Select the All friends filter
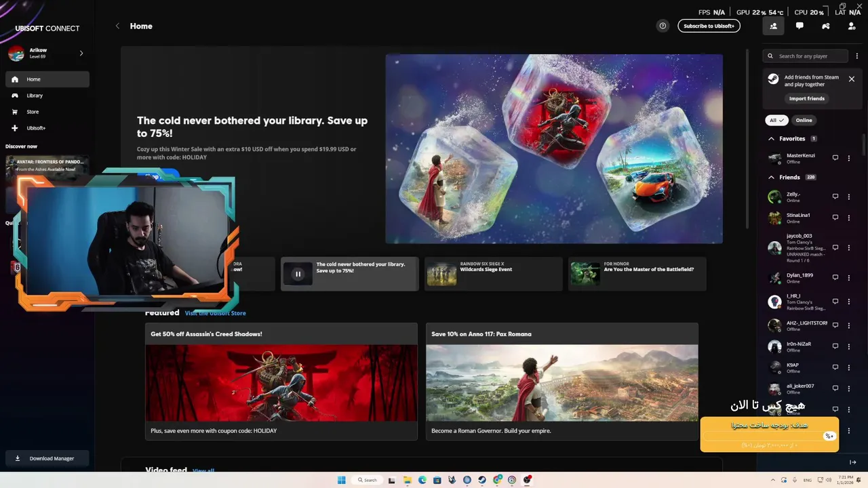 point(776,120)
